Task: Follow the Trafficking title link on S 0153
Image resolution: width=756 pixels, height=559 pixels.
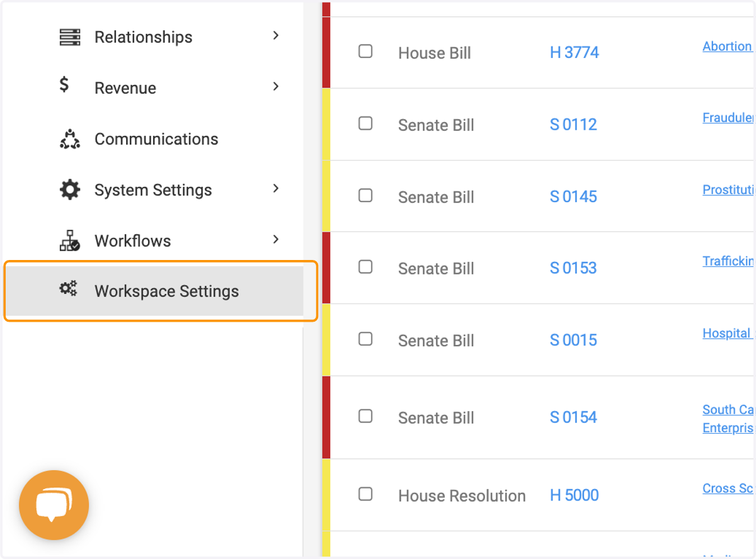Action: click(729, 261)
